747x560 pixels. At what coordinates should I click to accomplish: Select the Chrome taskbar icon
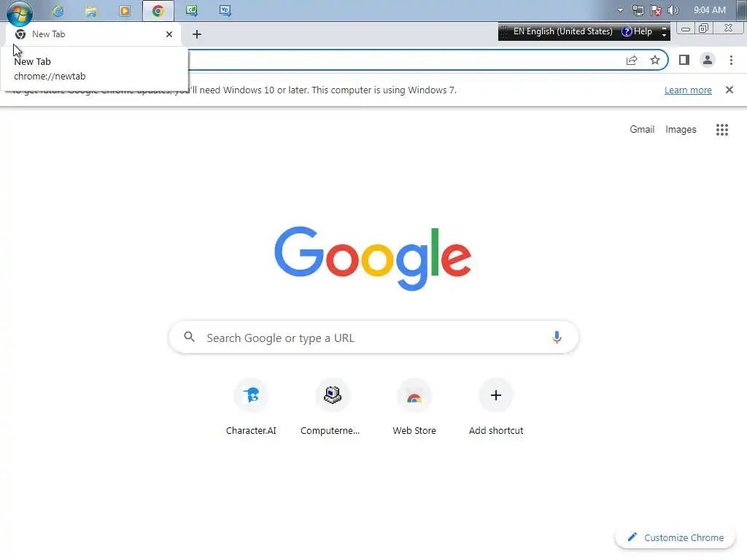158,10
